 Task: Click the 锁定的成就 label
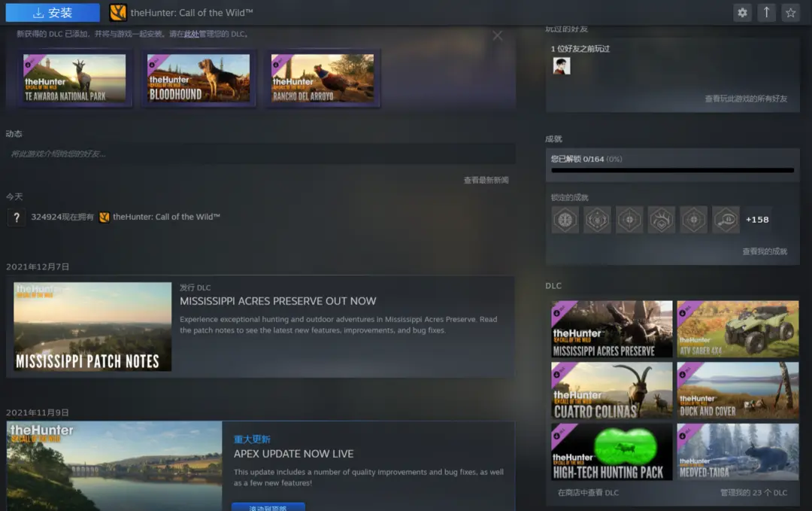click(570, 197)
